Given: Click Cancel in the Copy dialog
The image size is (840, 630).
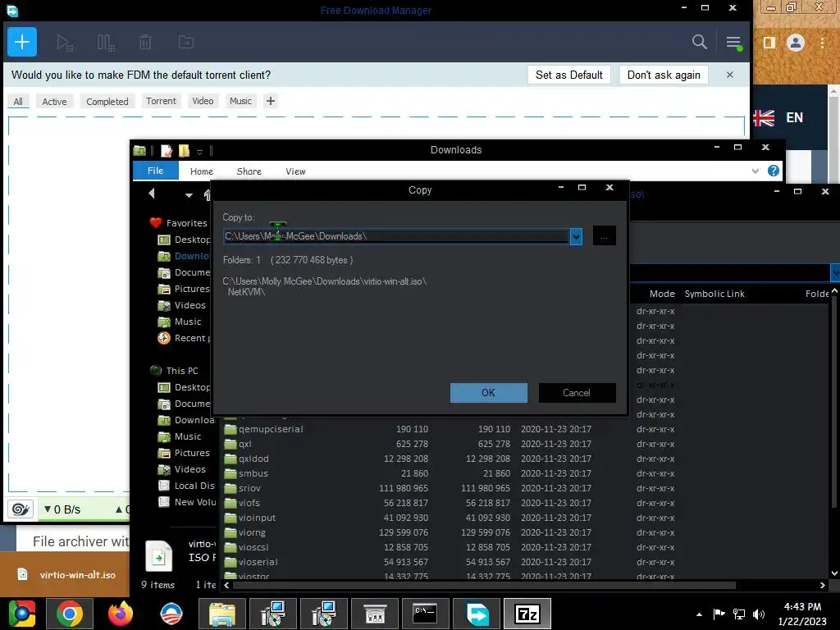Looking at the screenshot, I should pos(577,393).
